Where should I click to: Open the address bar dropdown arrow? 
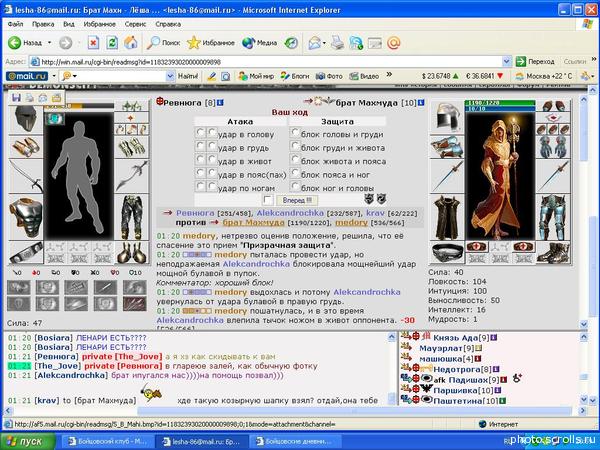click(x=507, y=62)
